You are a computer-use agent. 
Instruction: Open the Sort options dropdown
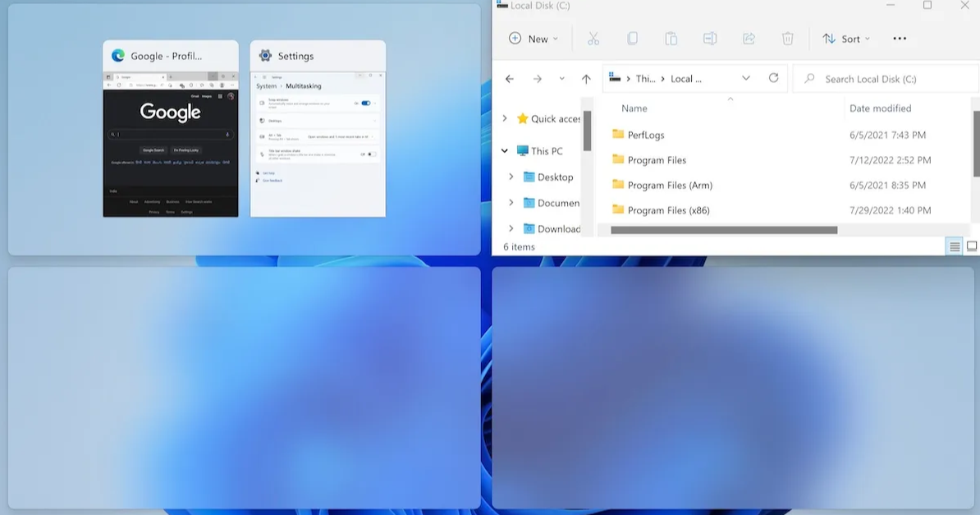point(845,39)
